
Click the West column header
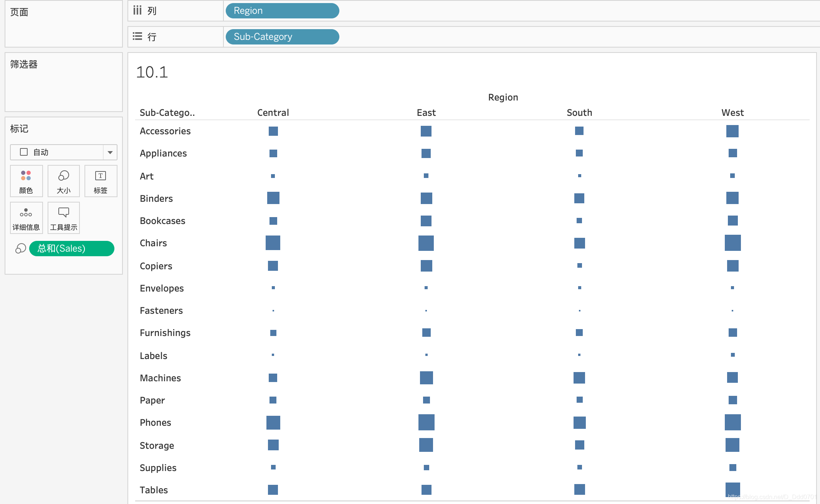click(732, 112)
